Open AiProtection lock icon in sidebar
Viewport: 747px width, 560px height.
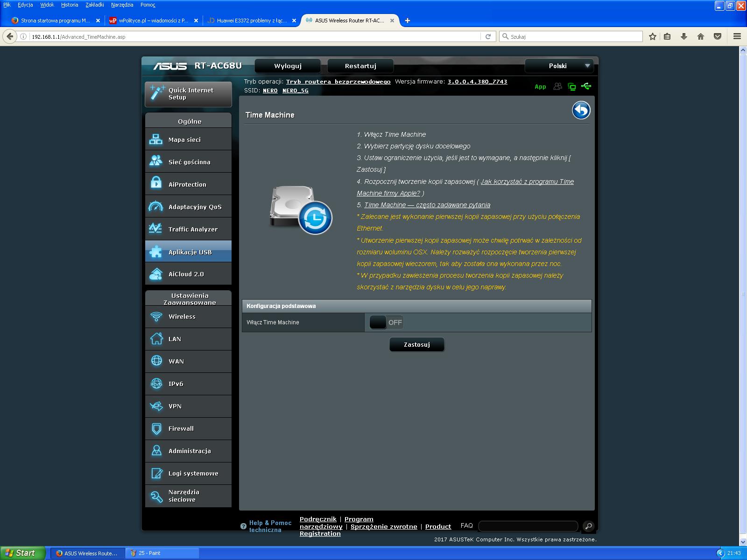155,184
